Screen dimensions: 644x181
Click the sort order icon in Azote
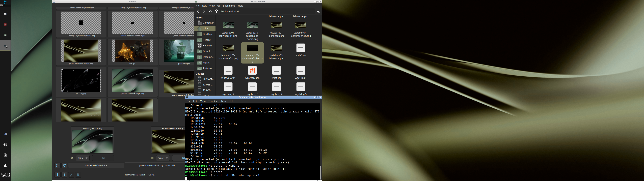(x=58, y=166)
